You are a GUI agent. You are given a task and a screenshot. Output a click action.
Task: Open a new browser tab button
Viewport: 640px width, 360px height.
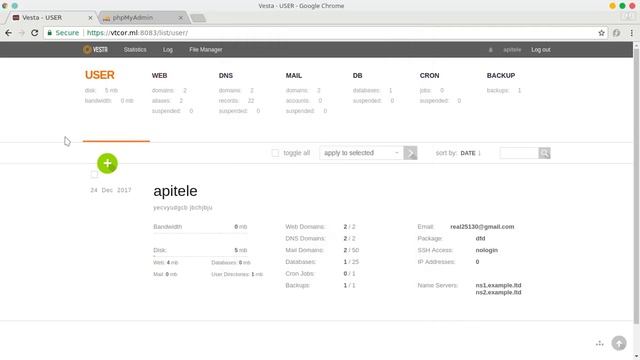tap(198, 18)
